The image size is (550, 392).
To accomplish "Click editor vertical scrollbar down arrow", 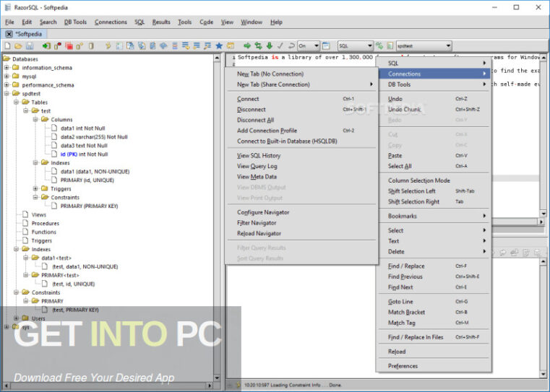I will tap(543, 214).
